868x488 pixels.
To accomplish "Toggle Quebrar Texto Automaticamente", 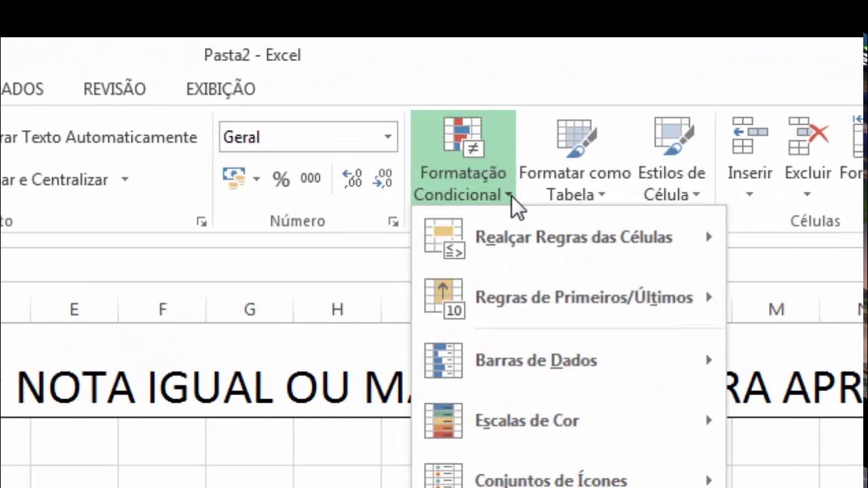I will click(99, 138).
